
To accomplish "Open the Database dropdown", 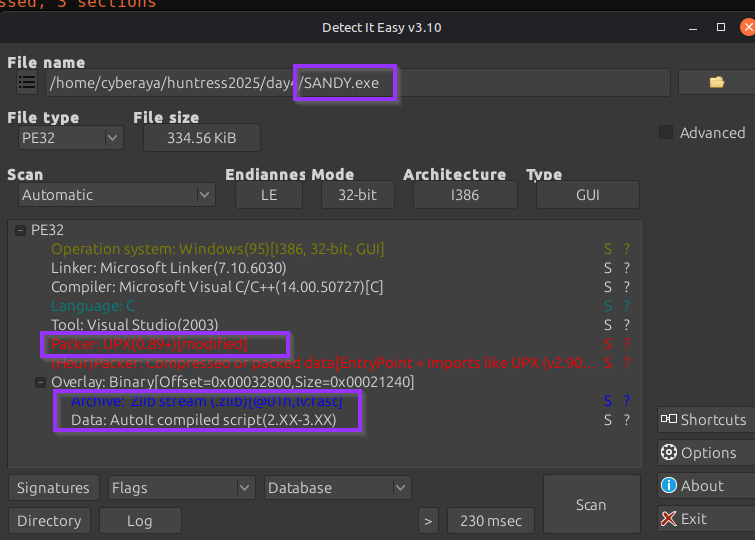I will pos(338,487).
